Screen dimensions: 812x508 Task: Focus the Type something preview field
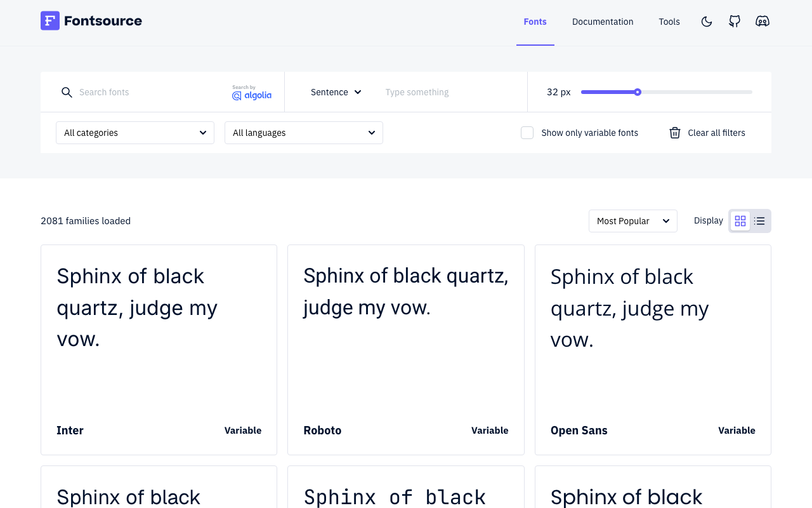(449, 92)
